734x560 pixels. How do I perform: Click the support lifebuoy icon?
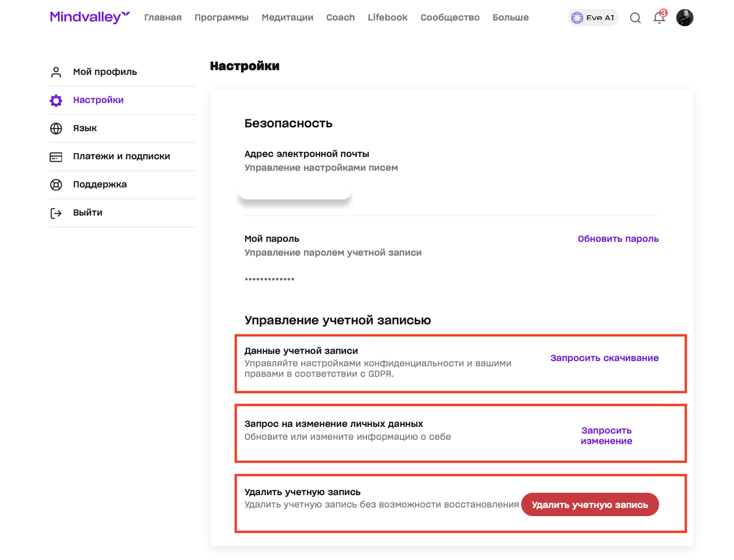(56, 185)
